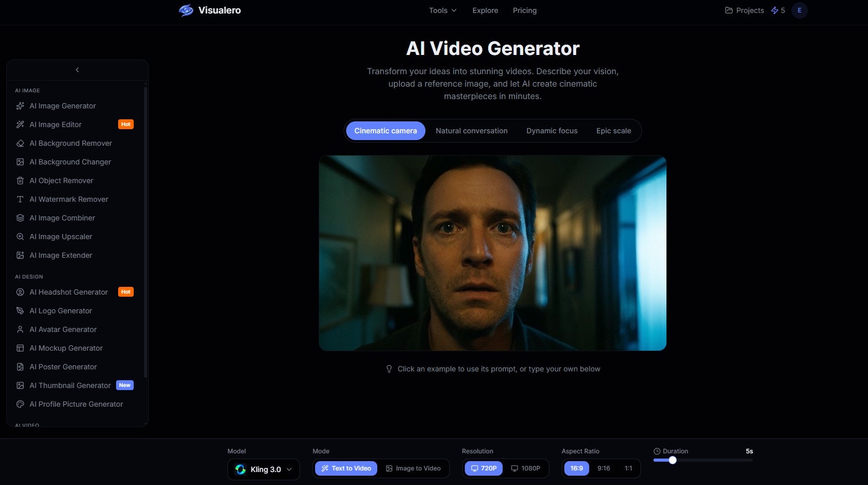Open the AI Watermark Remover tool
This screenshot has width=868, height=485.
(68, 199)
